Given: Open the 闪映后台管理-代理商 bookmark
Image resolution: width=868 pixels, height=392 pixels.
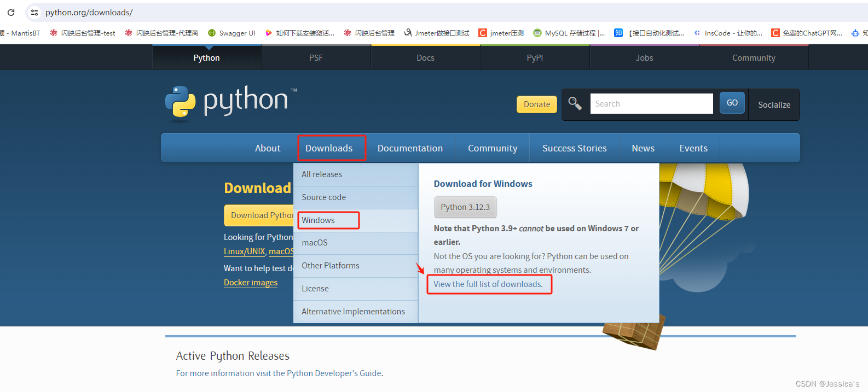Looking at the screenshot, I should click(x=161, y=33).
